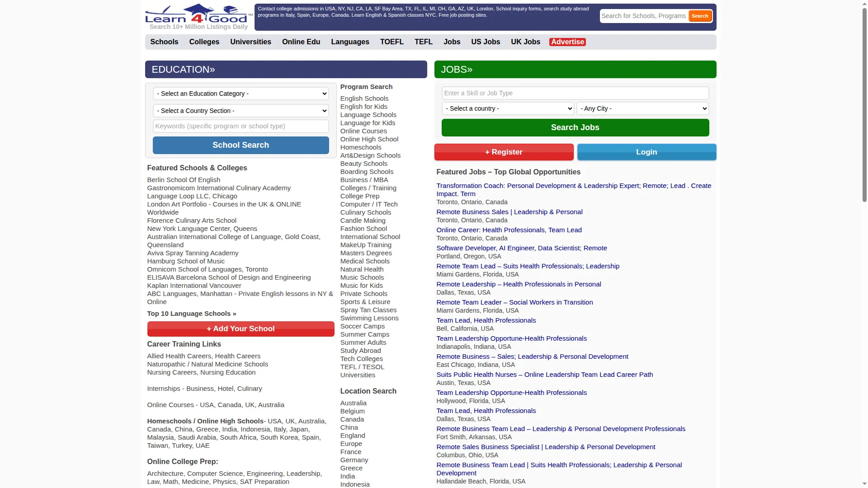
Task: Open UK Jobs in the navigation
Action: tap(525, 42)
